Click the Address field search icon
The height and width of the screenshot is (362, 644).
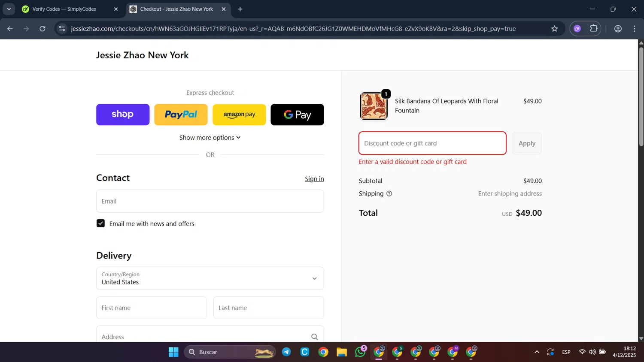[x=315, y=337]
